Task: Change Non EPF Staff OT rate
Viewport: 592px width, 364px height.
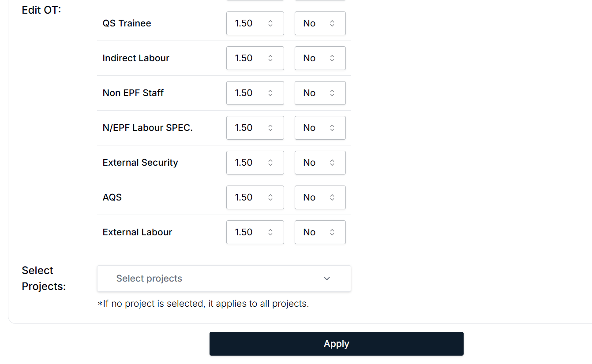Action: pos(255,93)
